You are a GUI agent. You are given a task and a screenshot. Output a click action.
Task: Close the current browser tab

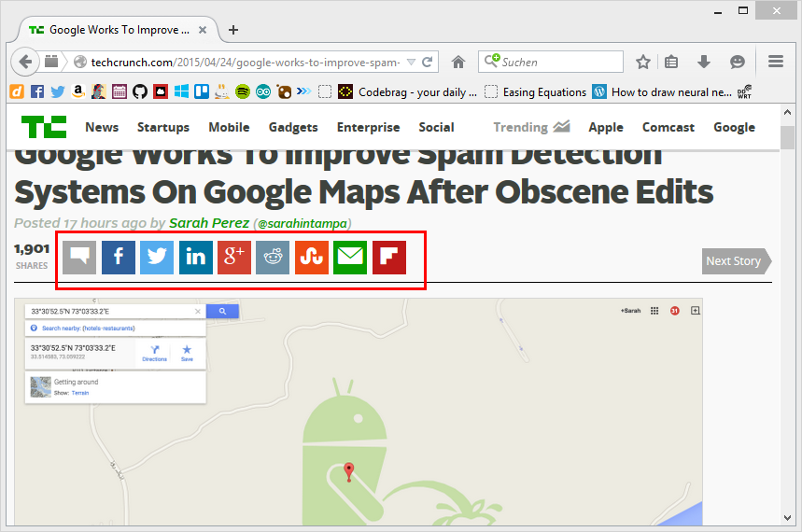point(203,30)
